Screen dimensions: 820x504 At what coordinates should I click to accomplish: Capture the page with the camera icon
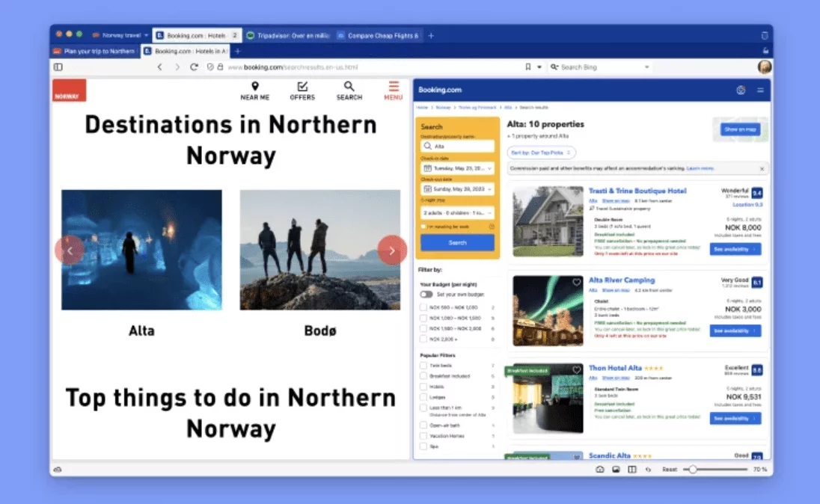pos(600,470)
